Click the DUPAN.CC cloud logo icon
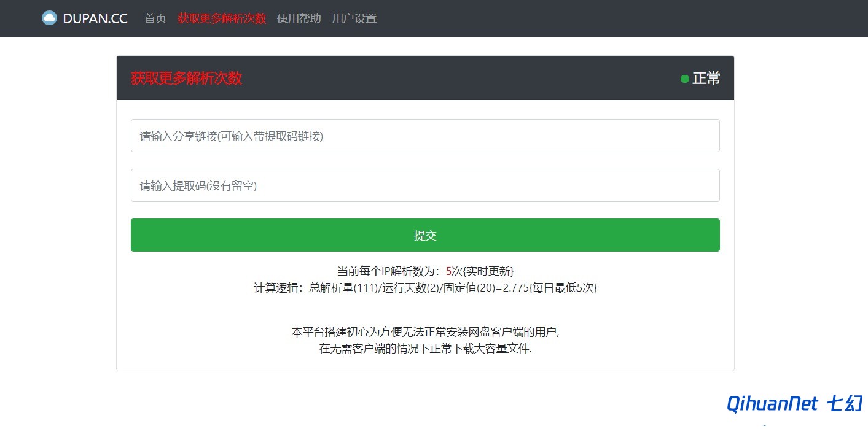This screenshot has width=868, height=429. 49,18
